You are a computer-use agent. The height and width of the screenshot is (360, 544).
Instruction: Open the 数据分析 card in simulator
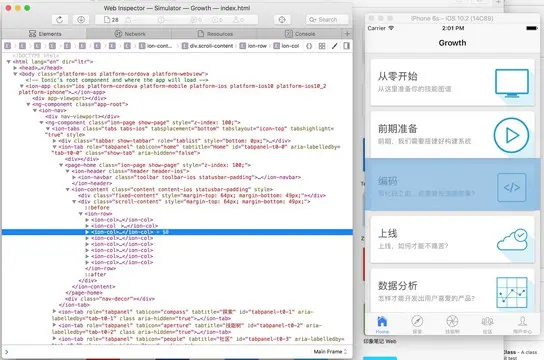pos(452,290)
